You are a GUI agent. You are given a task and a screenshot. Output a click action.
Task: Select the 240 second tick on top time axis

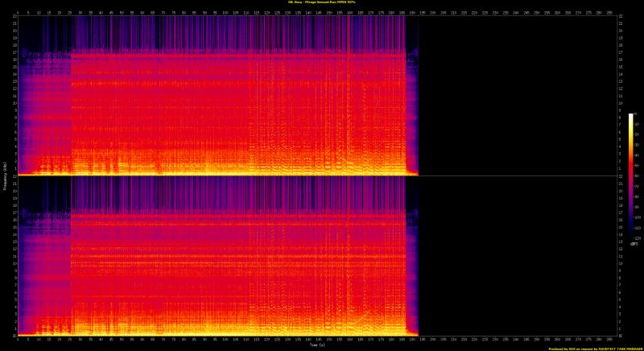[x=517, y=12]
